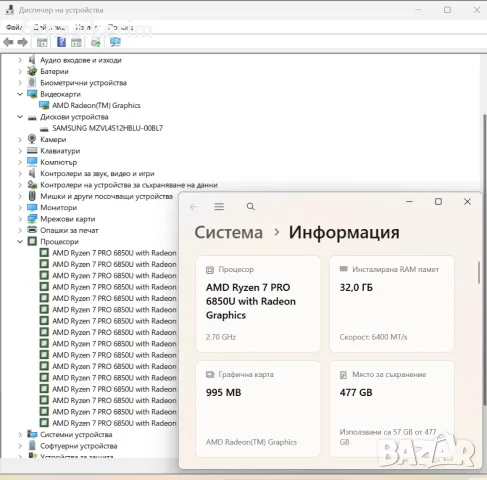Expand the Батерии category

[x=20, y=71]
